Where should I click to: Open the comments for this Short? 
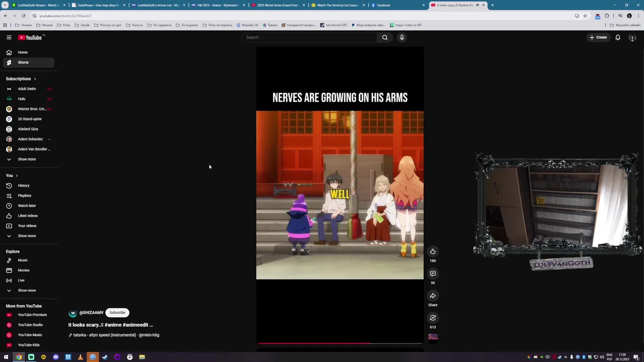(x=433, y=274)
